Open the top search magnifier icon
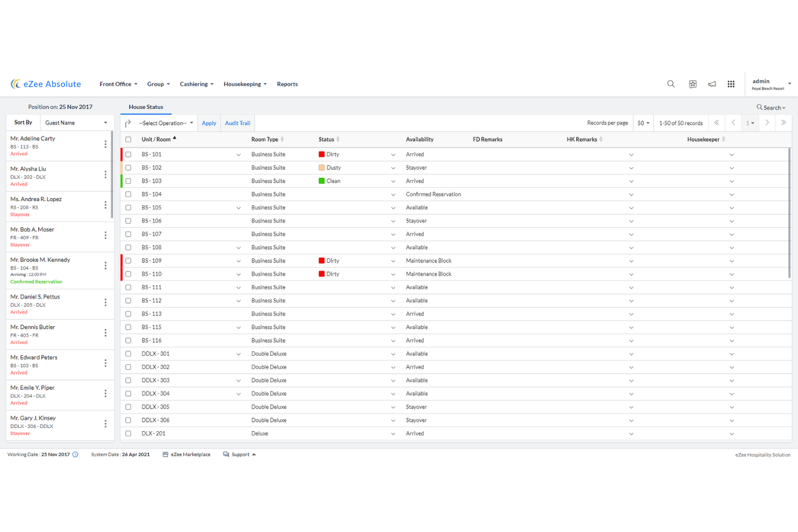The height and width of the screenshot is (532, 798). pos(671,84)
